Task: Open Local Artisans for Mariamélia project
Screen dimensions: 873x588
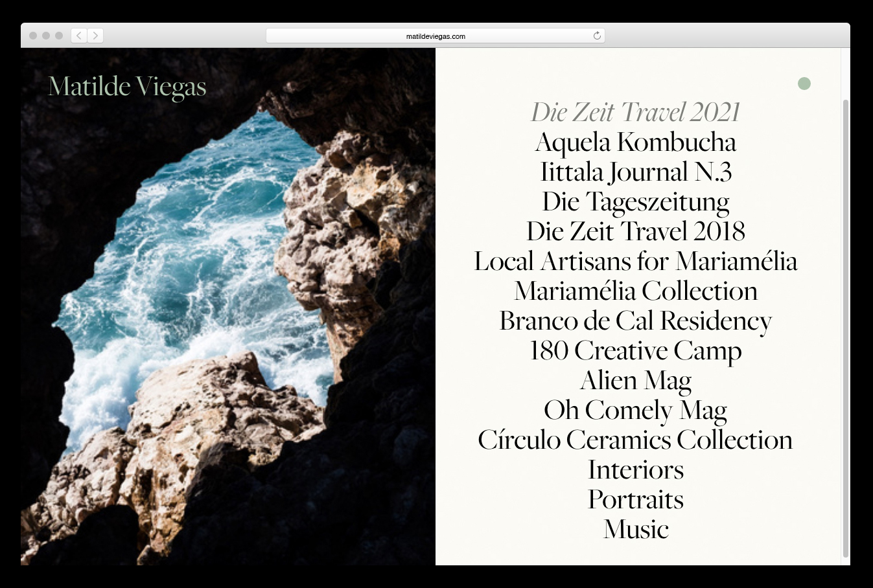Action: point(636,261)
